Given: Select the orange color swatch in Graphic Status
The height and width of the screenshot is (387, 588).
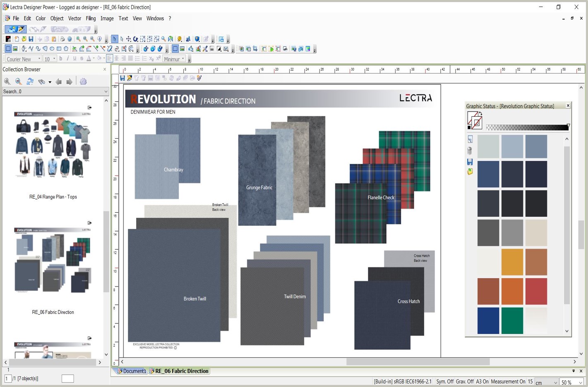Looking at the screenshot, I should tap(512, 291).
